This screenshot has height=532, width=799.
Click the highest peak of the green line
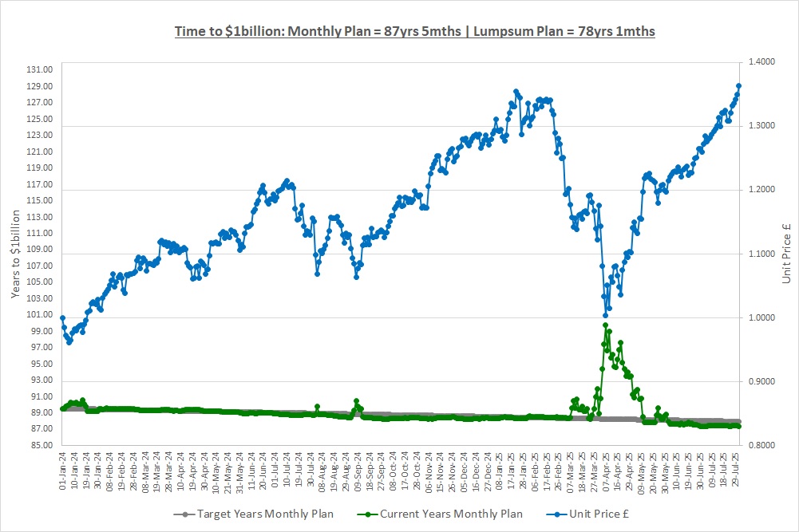(606, 325)
